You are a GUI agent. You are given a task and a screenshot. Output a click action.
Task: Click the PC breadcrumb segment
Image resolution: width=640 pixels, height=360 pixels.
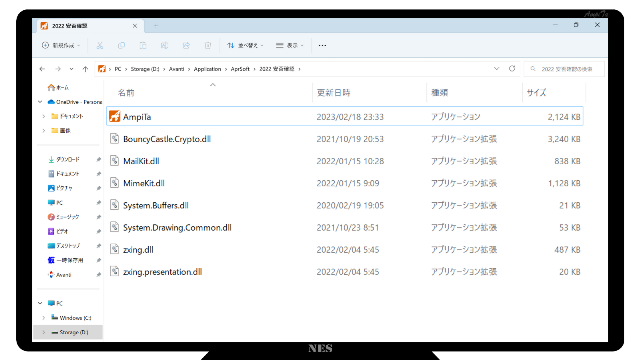point(118,69)
